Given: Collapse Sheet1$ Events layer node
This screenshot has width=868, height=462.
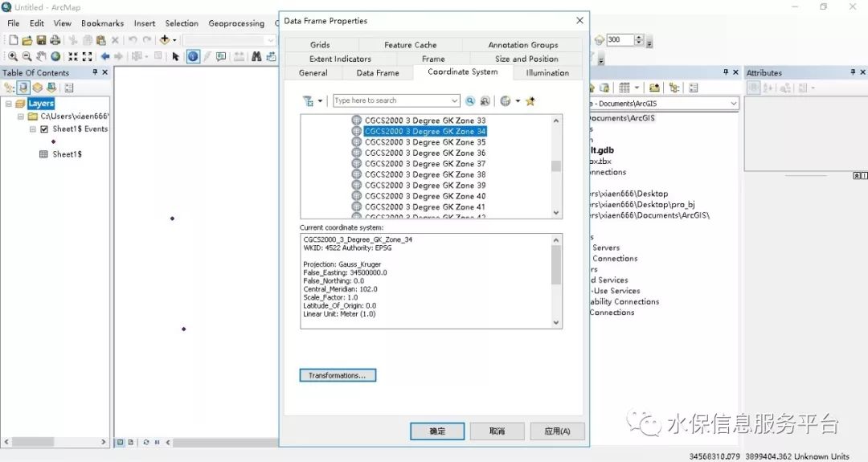Looking at the screenshot, I should pos(33,129).
